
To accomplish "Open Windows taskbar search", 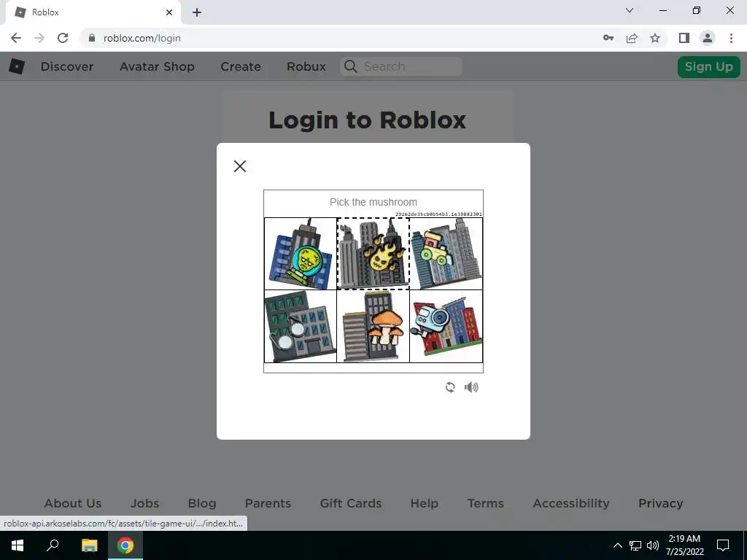I will pyautogui.click(x=53, y=545).
